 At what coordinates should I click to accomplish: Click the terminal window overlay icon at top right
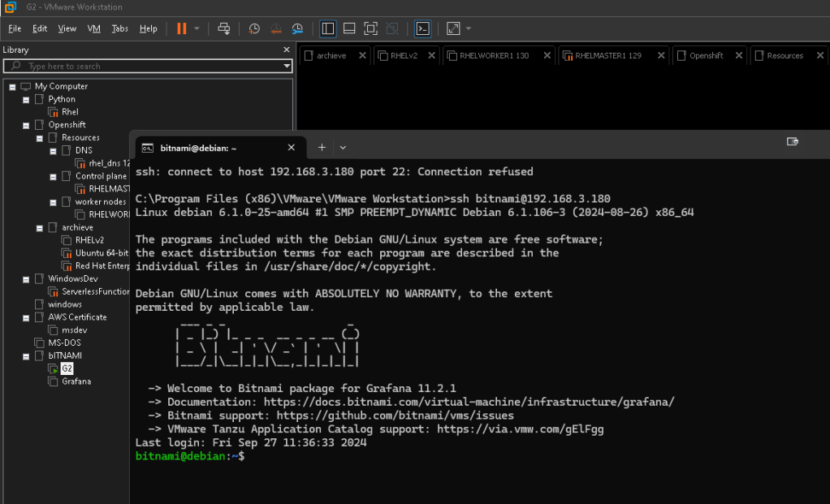(792, 141)
